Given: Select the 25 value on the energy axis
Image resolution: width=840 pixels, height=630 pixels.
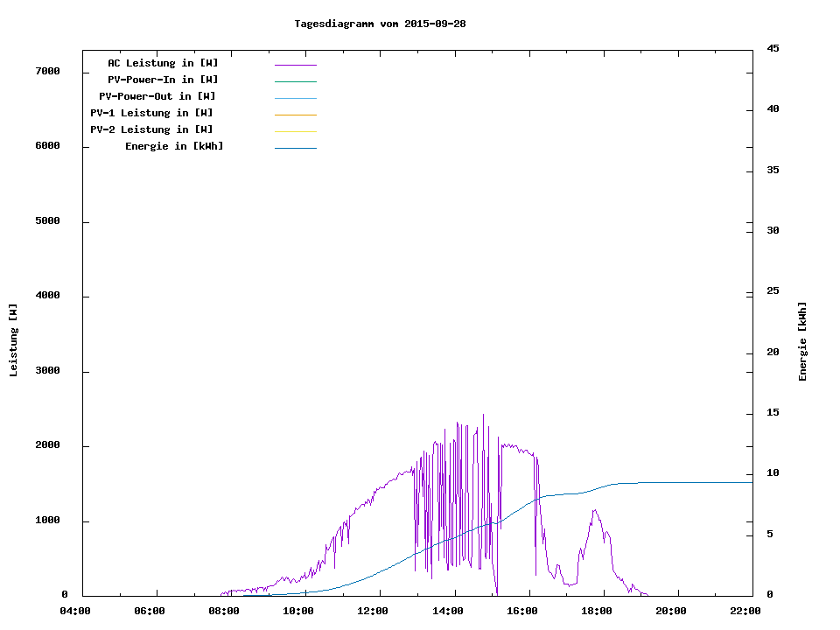Looking at the screenshot, I should coord(773,290).
